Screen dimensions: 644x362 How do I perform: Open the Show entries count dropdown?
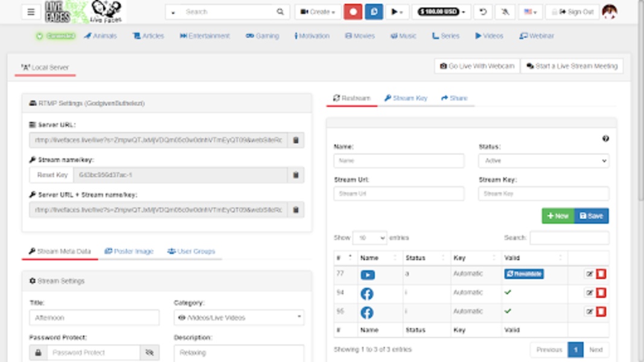[369, 238]
